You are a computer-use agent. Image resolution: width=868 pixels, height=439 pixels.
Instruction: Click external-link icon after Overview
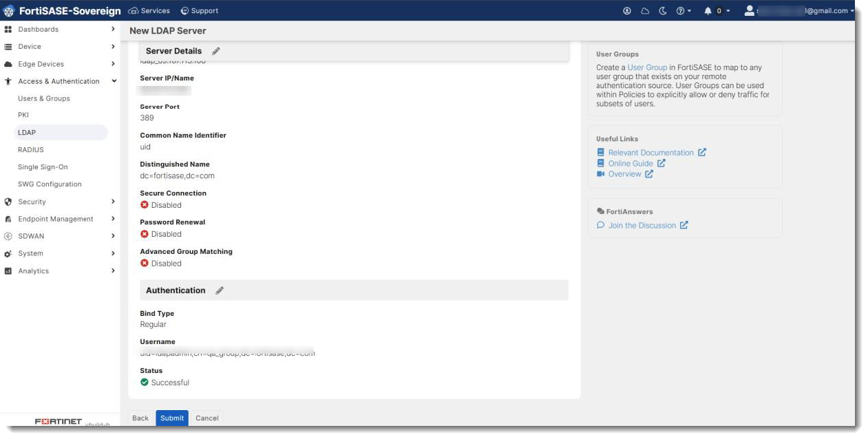(649, 174)
